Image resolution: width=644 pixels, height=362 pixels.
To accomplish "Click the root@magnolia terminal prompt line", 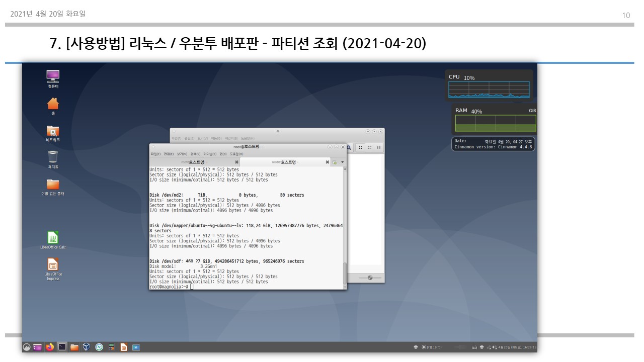I will pos(171,287).
